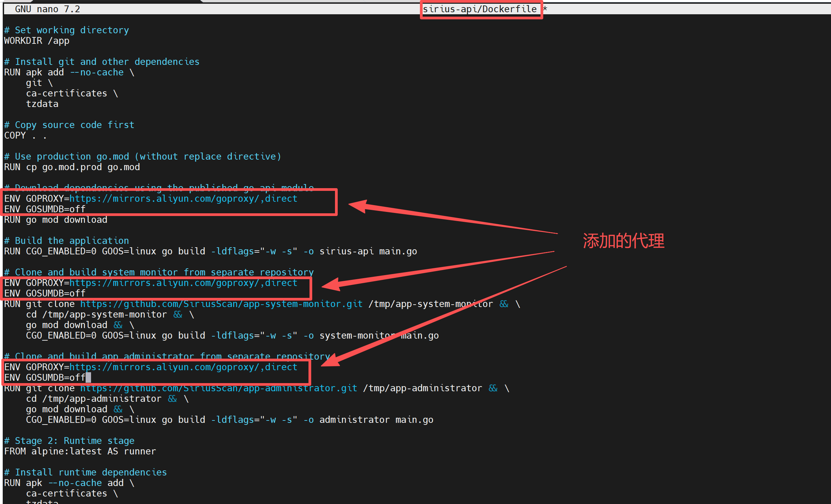Click the sirius-api/Dockerfile filename in title bar
This screenshot has width=831, height=504.
(479, 9)
